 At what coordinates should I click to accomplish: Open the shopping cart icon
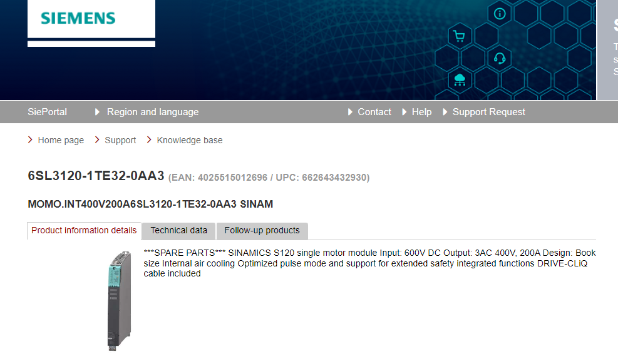(x=459, y=36)
